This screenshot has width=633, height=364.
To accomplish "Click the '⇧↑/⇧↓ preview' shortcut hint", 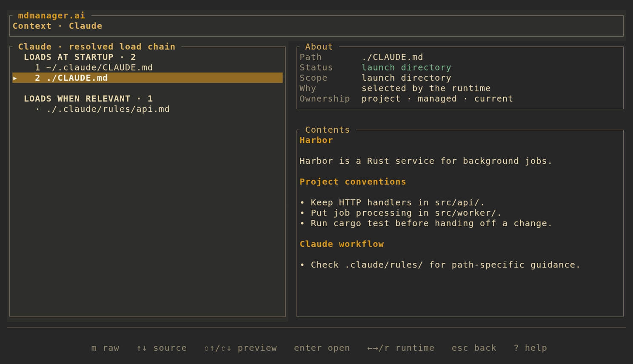I will pyautogui.click(x=240, y=348).
